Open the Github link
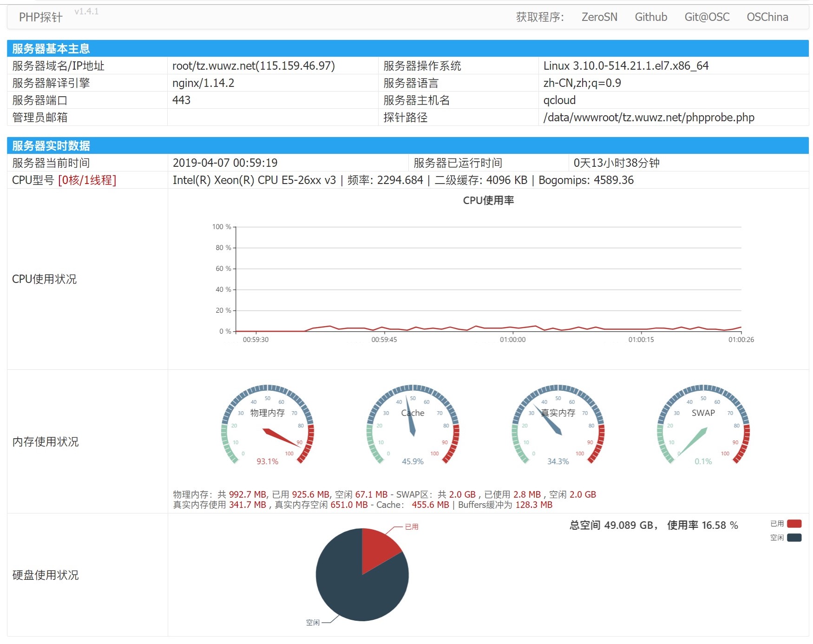This screenshot has width=813, height=644. point(651,17)
